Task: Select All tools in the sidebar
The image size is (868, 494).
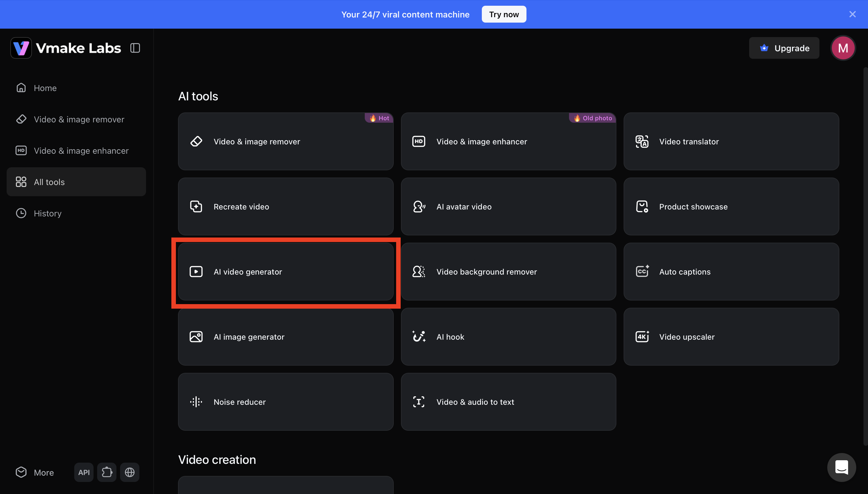Action: (x=76, y=182)
